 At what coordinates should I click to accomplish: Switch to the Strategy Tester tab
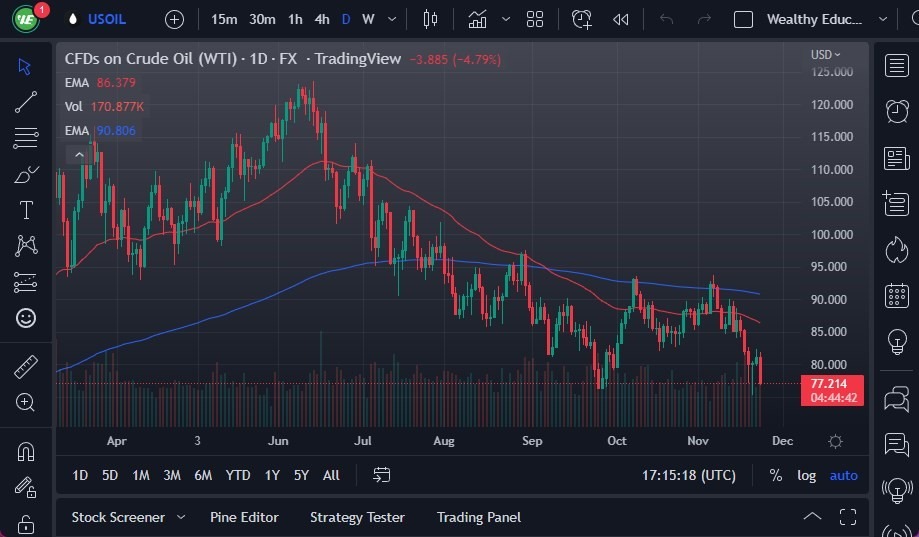pos(357,517)
